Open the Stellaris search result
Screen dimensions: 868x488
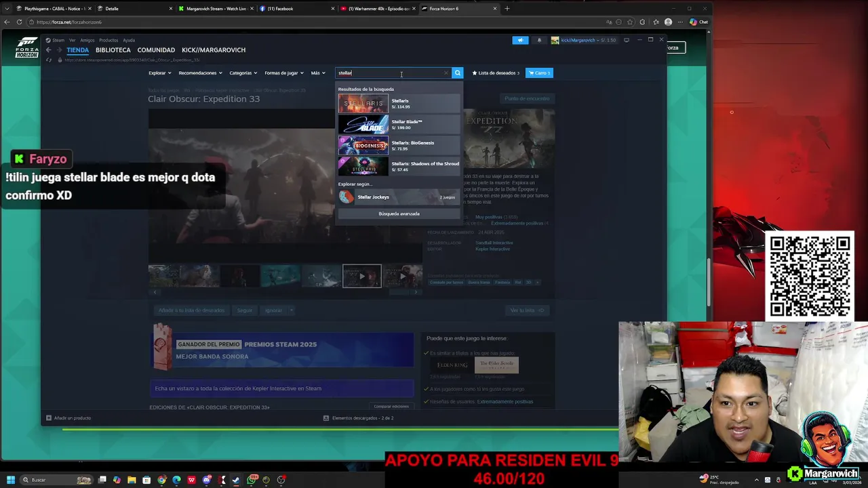tap(399, 104)
